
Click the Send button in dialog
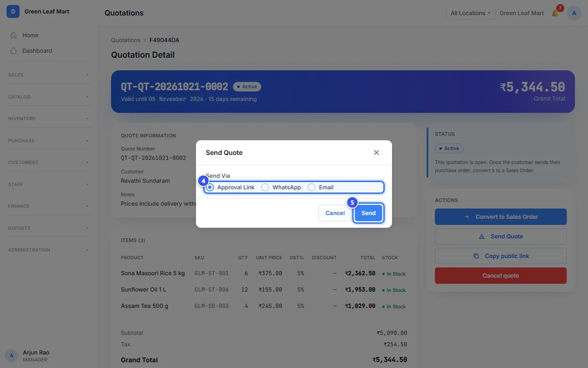coord(368,213)
